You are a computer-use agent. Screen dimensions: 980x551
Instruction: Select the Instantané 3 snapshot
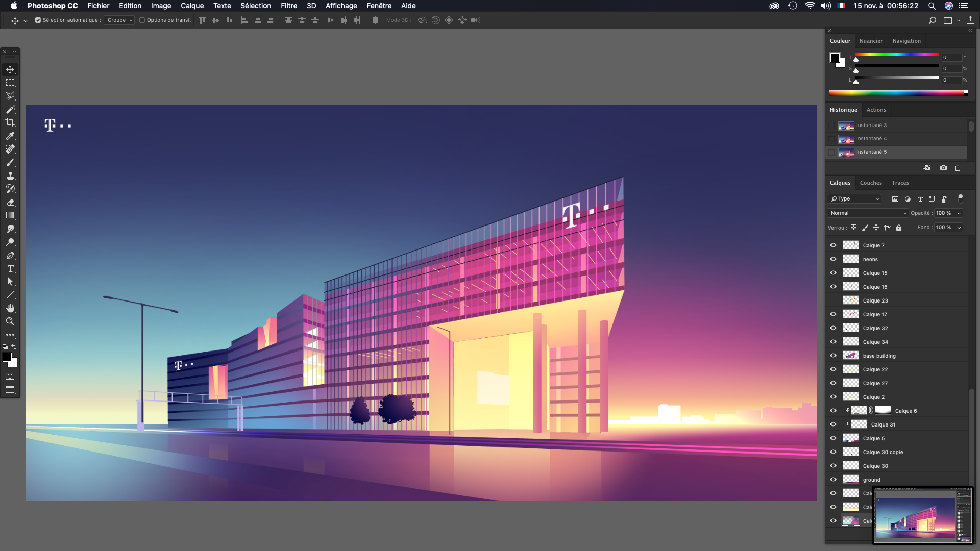click(x=896, y=126)
